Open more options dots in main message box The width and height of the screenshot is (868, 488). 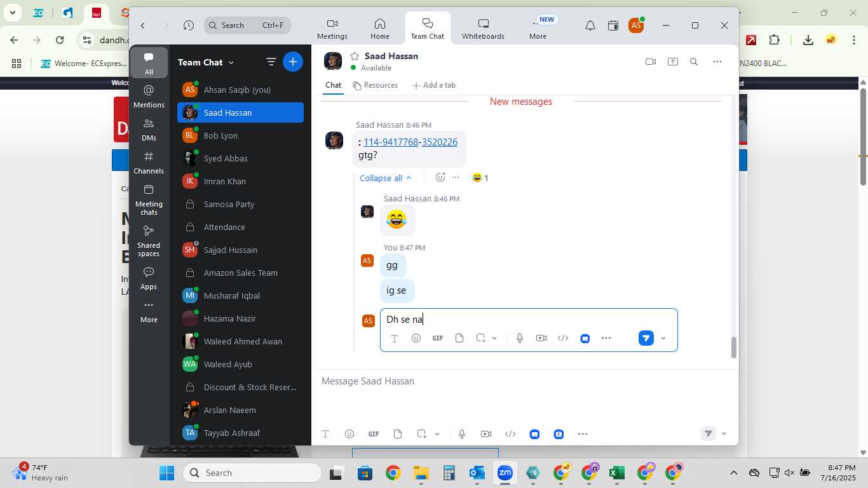tap(583, 434)
